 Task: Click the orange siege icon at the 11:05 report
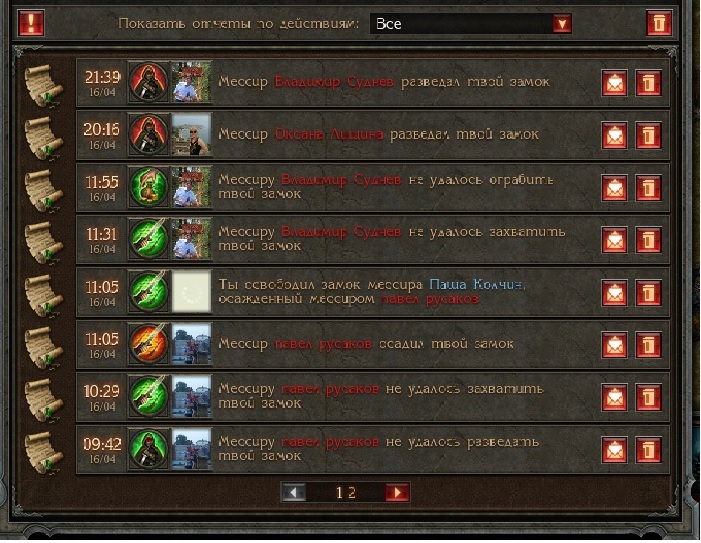click(148, 344)
